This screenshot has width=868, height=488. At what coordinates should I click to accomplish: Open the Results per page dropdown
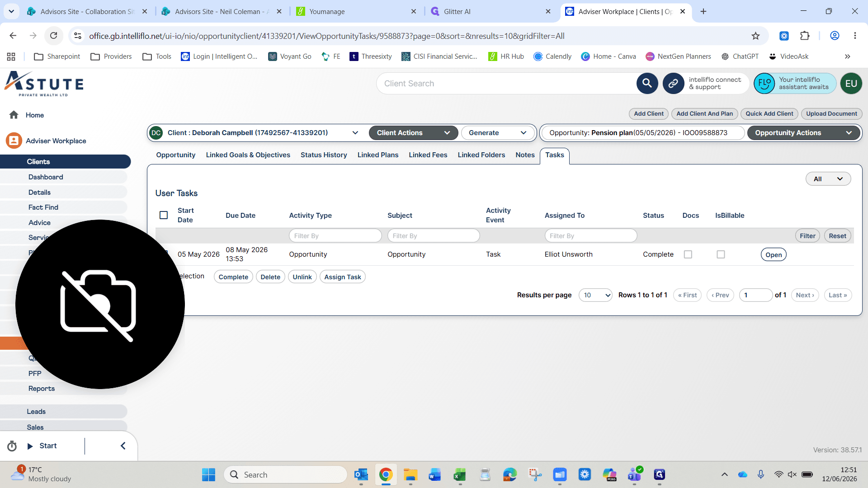click(x=596, y=295)
